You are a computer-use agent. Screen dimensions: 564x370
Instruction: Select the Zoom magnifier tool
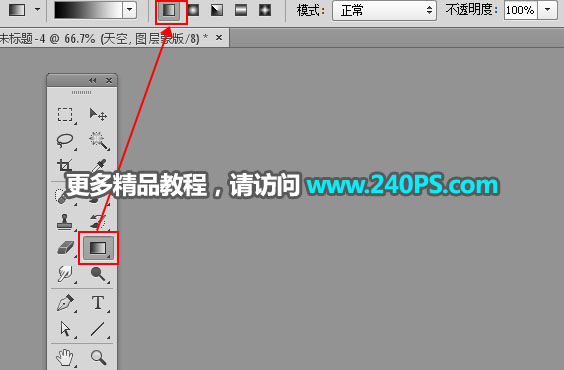click(x=98, y=357)
